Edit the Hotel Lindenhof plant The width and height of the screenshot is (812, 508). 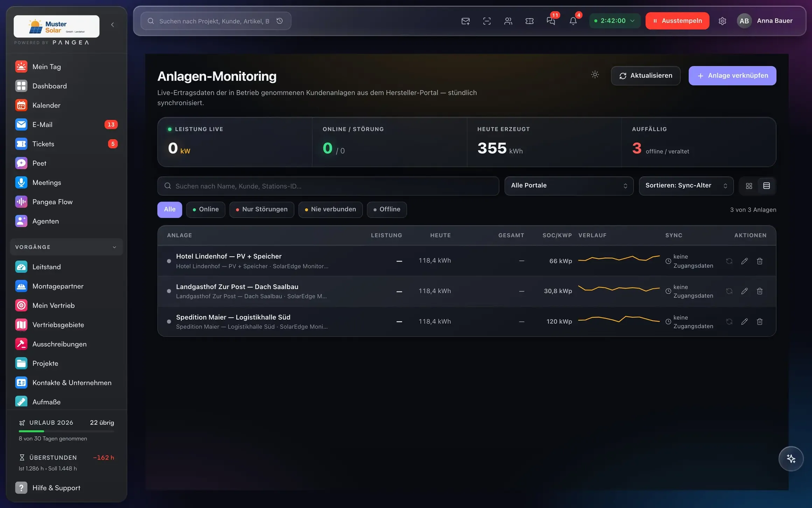(x=744, y=261)
